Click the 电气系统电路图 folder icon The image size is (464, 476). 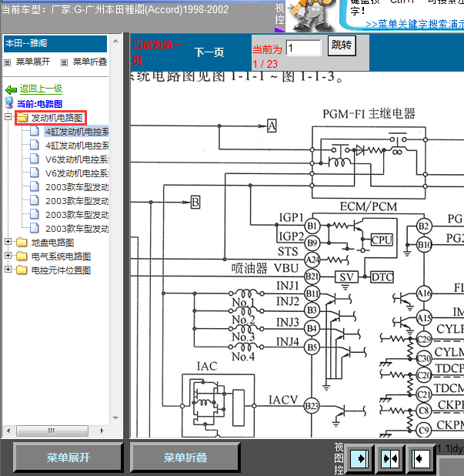[x=22, y=256]
